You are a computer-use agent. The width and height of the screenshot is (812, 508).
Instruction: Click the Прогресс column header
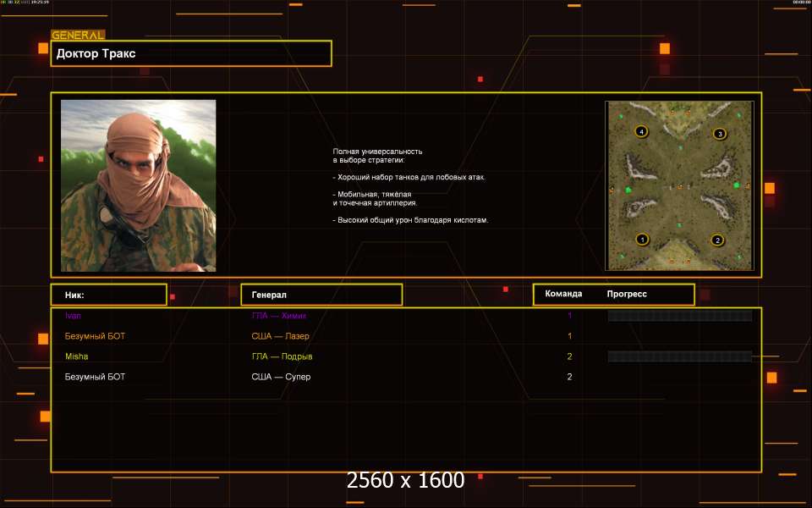click(x=627, y=295)
